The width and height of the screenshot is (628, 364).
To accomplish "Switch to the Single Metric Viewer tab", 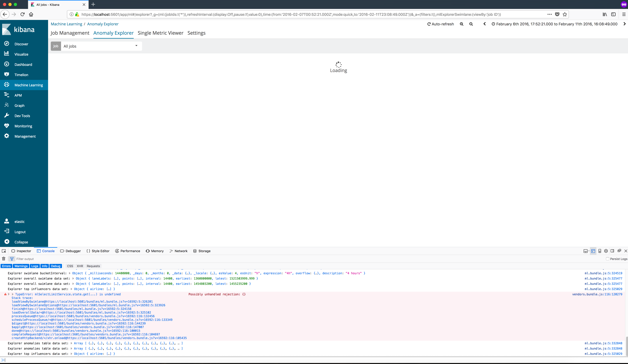I will pos(160,33).
